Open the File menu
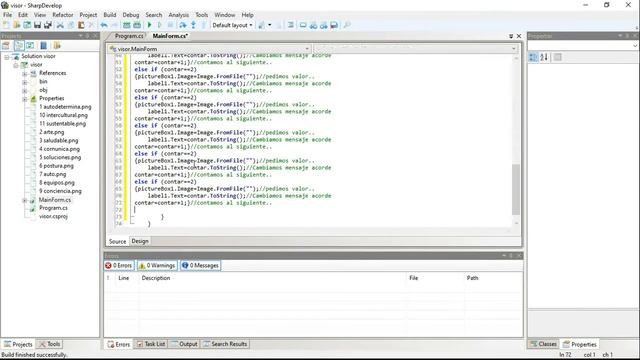 tap(7, 15)
